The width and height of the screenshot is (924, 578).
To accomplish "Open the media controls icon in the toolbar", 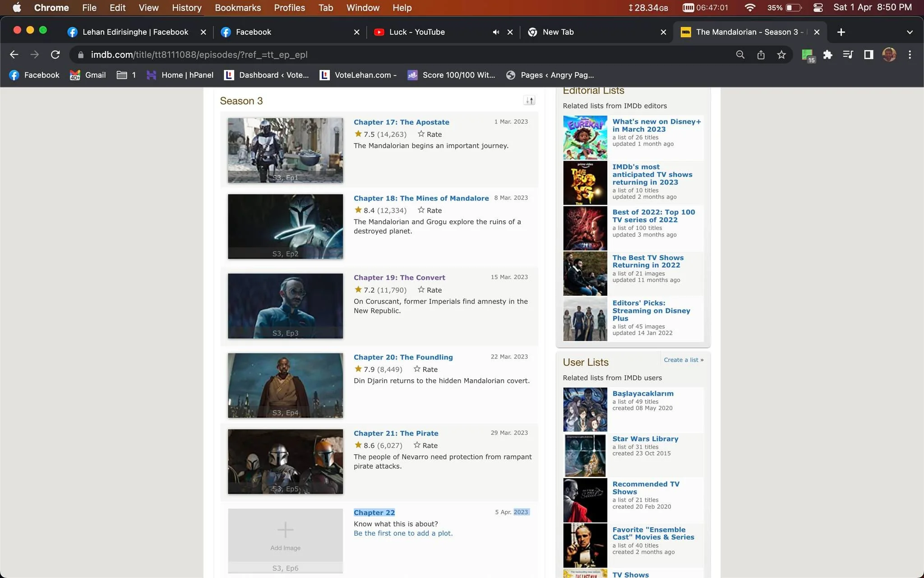I will (848, 55).
